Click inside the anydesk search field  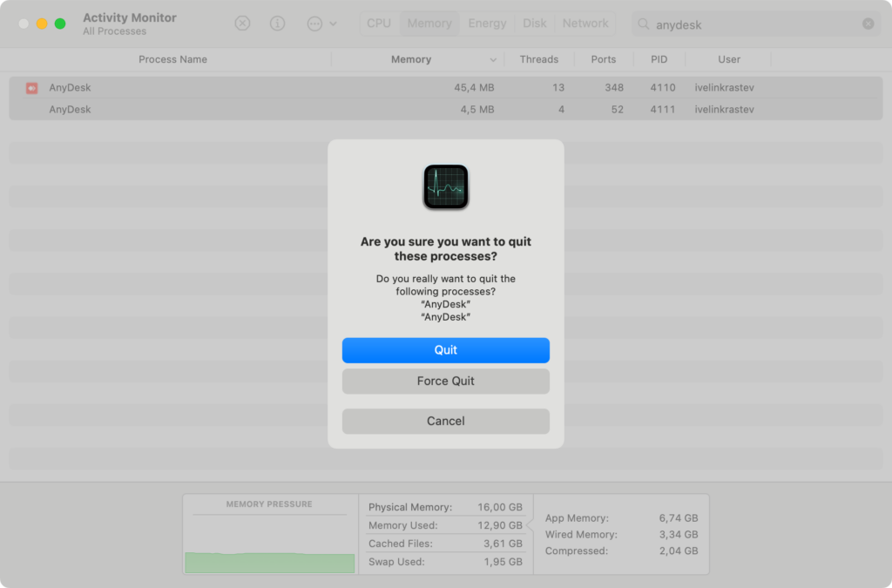point(749,24)
